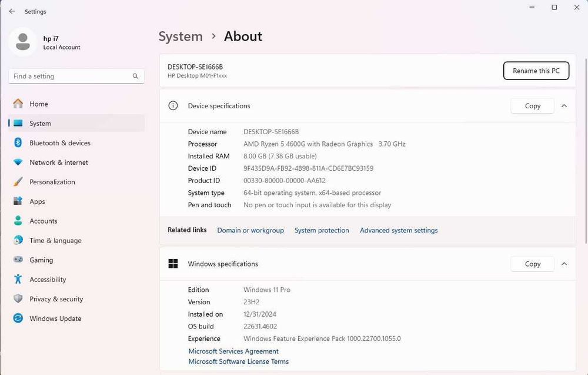Collapse the Device specifications section
The image size is (588, 375).
tap(564, 106)
